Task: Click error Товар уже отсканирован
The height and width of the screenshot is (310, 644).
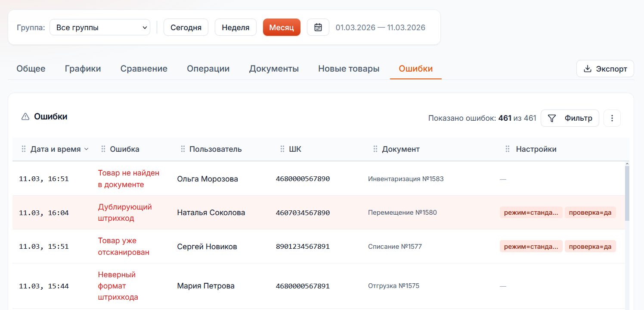Action: [124, 247]
